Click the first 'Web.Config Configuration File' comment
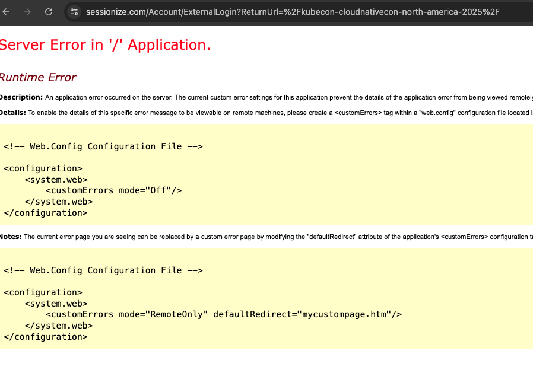533x392 pixels. pyautogui.click(x=103, y=146)
